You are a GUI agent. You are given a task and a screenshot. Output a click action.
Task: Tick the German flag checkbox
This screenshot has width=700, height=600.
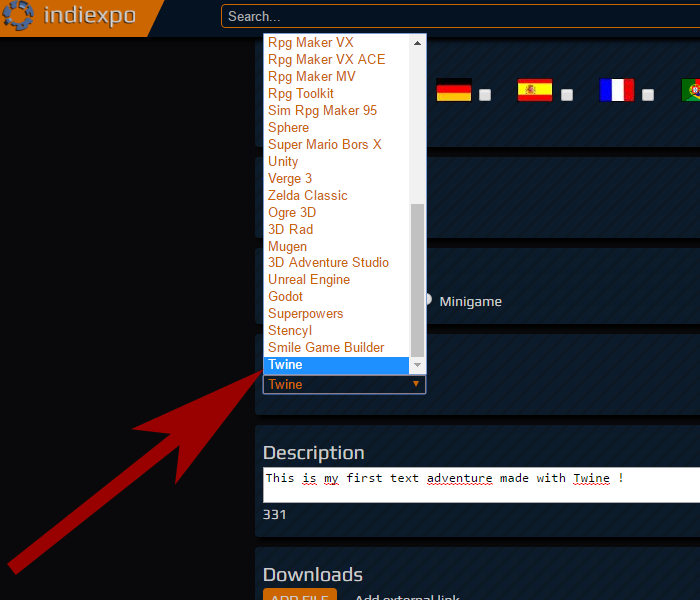point(485,95)
